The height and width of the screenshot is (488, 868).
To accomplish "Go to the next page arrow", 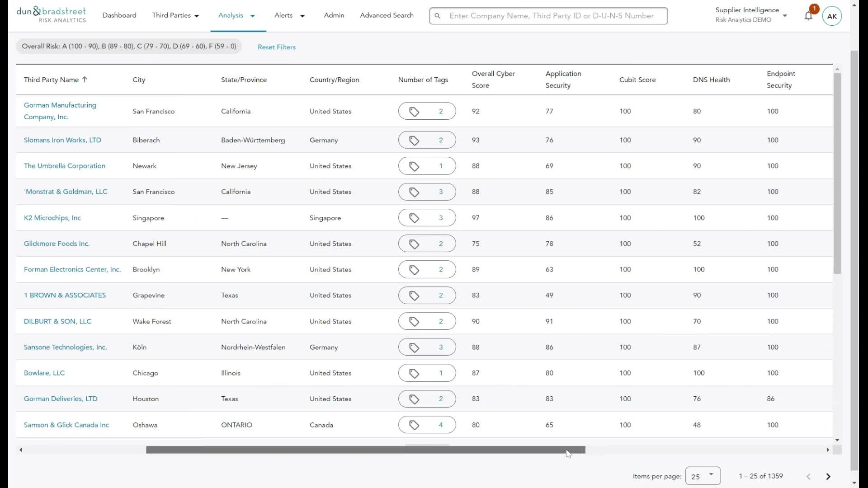I will pyautogui.click(x=828, y=476).
